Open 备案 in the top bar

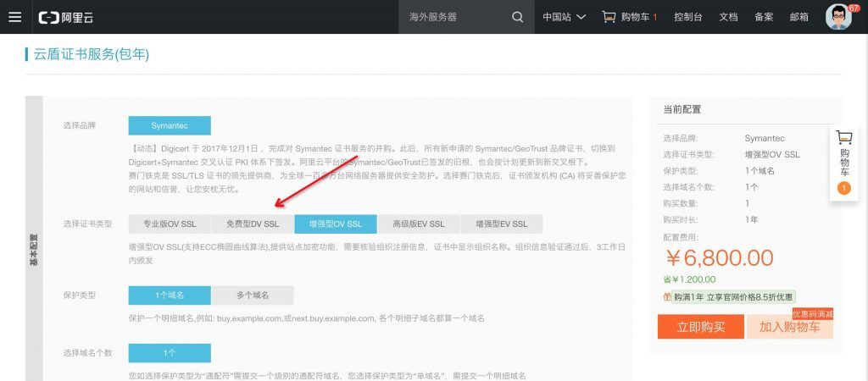(x=764, y=17)
